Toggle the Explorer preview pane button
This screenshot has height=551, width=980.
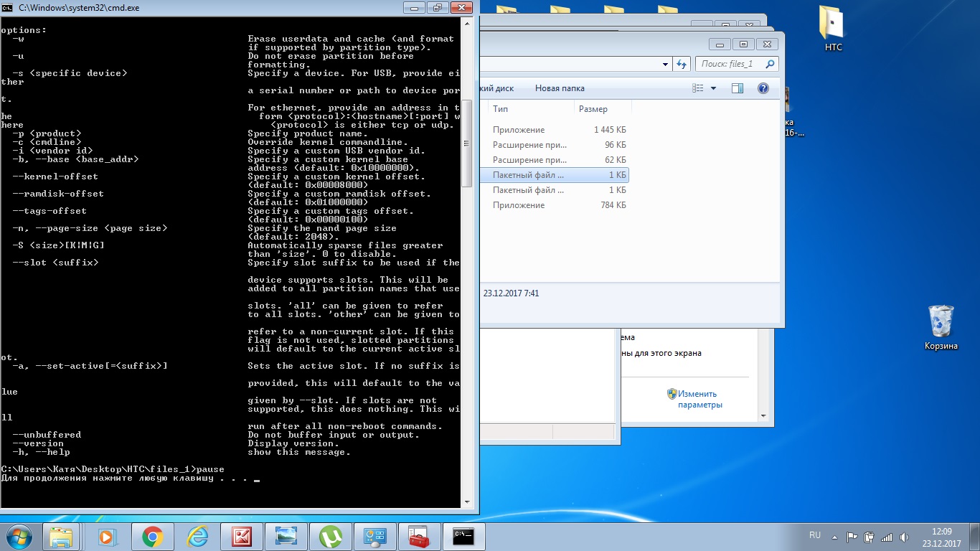click(738, 88)
